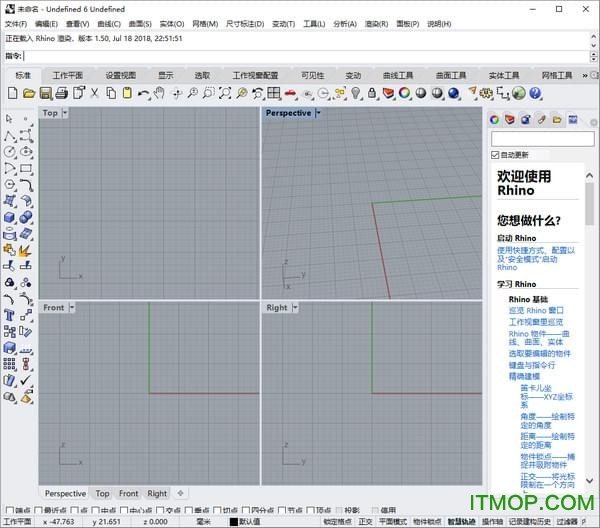This screenshot has height=528, width=600.
Task: Click into the 指令 command input field
Action: pos(306,56)
